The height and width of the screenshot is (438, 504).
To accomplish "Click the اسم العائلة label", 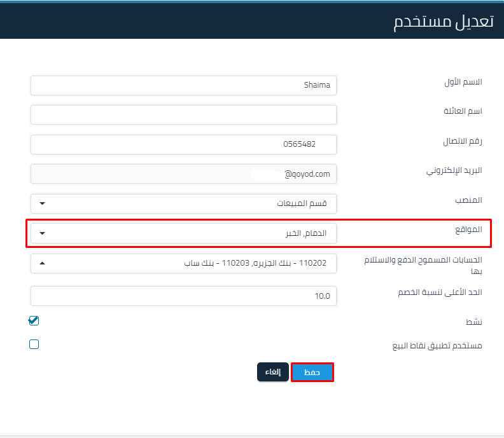I will [x=463, y=111].
